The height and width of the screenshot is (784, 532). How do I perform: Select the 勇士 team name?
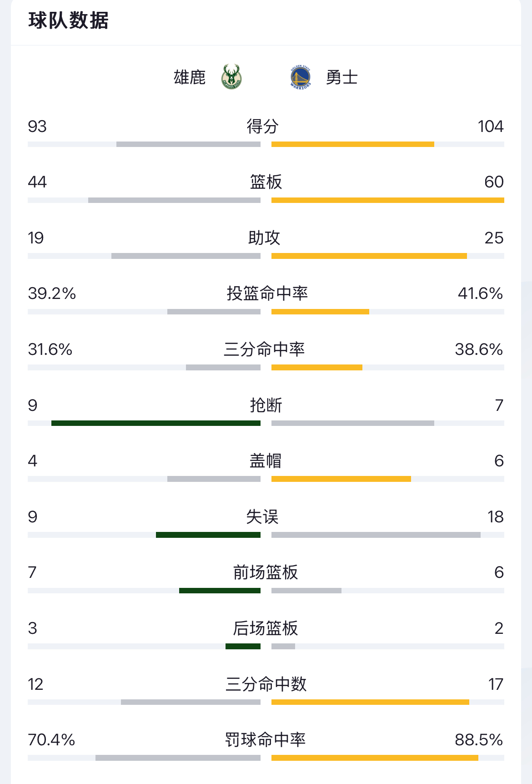coord(341,77)
